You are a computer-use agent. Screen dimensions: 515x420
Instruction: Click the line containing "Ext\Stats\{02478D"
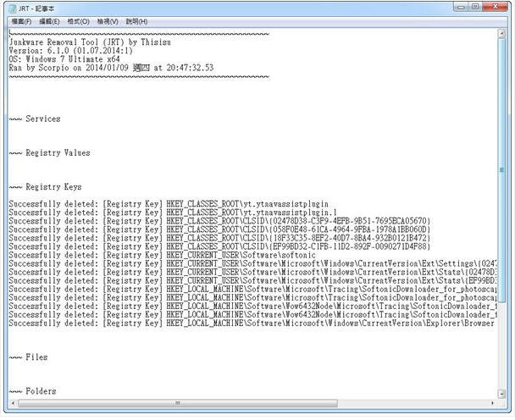pyautogui.click(x=253, y=272)
